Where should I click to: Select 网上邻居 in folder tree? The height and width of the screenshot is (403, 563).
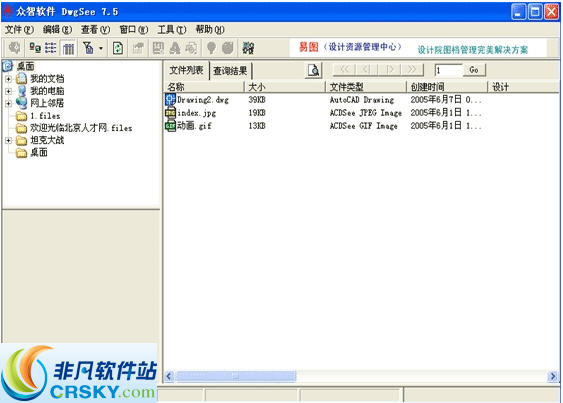point(47,103)
